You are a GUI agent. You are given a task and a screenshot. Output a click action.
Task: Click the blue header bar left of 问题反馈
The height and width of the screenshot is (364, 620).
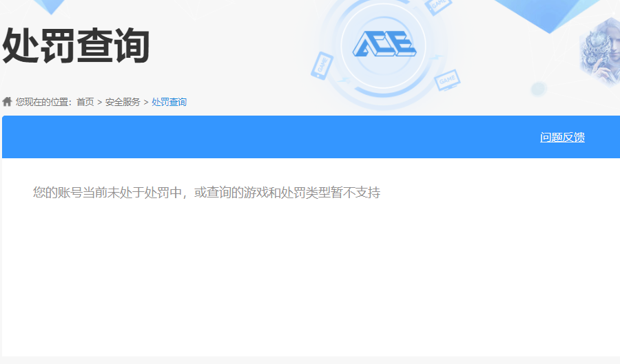269,137
